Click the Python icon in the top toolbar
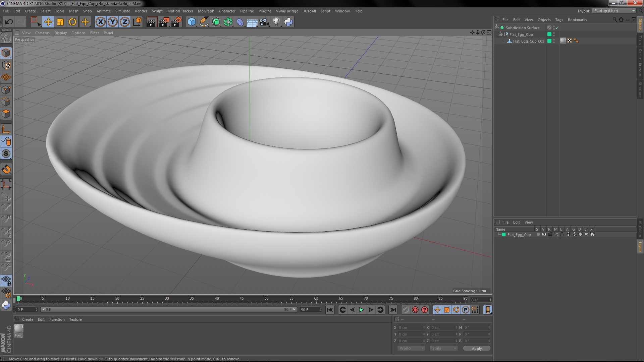644x362 pixels. 288,22
